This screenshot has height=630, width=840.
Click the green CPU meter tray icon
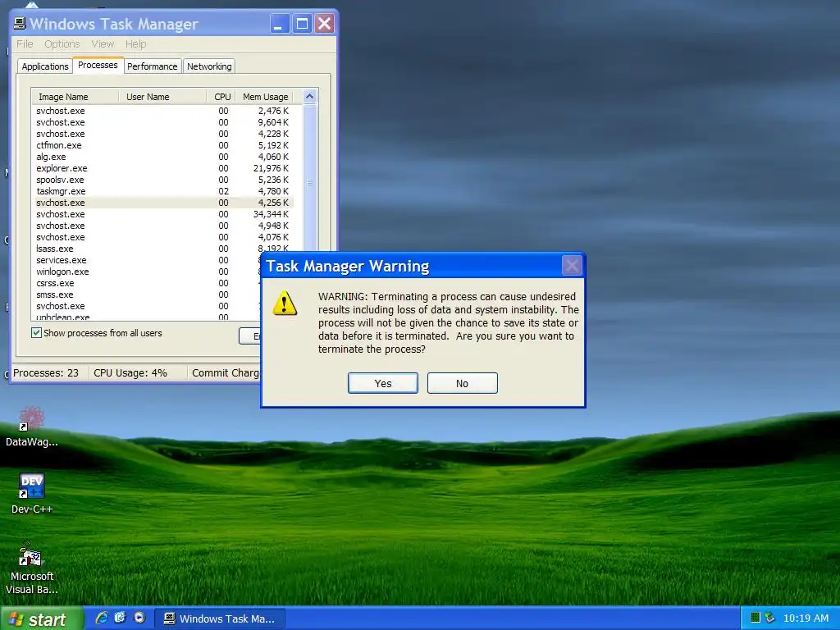pyautogui.click(x=756, y=618)
